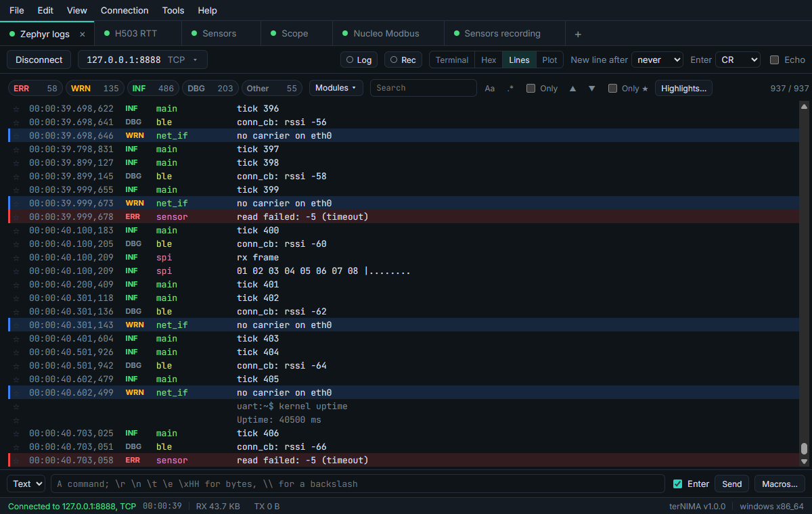
Task: Star the 'conn_cb: rssi -66' line
Action: tap(16, 447)
